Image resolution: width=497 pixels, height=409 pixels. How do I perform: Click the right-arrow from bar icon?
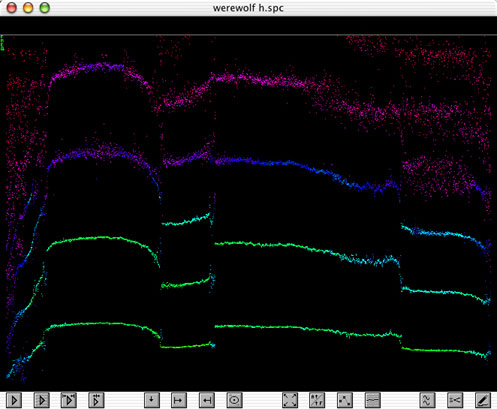[x=179, y=400]
